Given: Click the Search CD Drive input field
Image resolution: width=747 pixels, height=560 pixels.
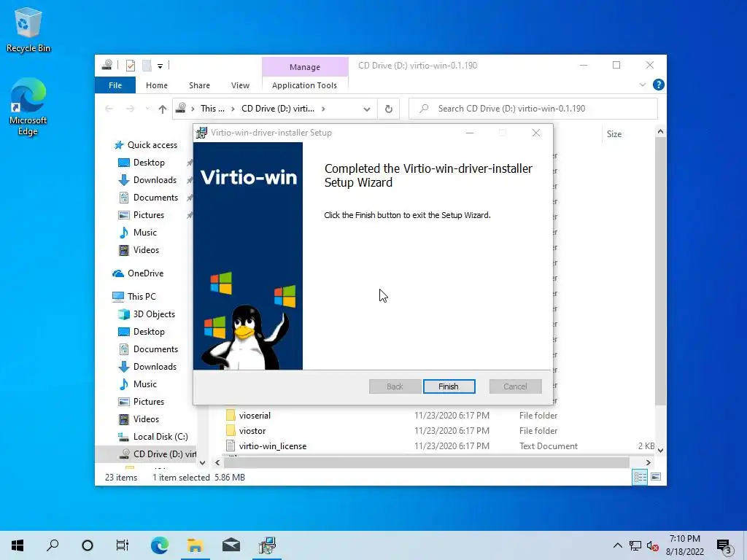Looking at the screenshot, I should tap(533, 109).
